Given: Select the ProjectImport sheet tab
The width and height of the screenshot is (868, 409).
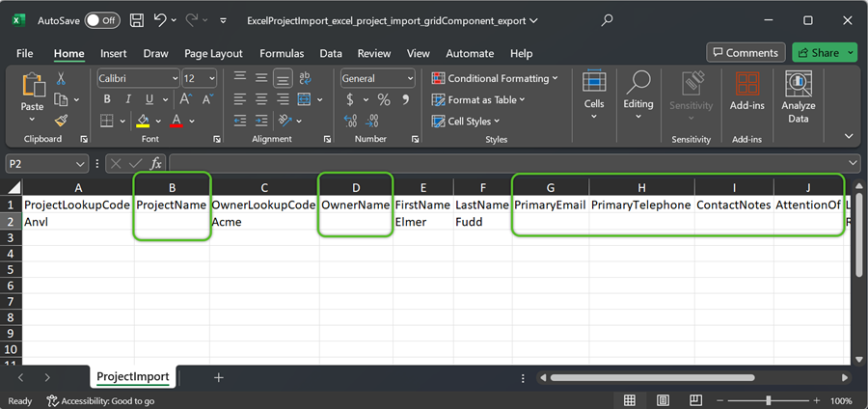Looking at the screenshot, I should click(x=133, y=377).
